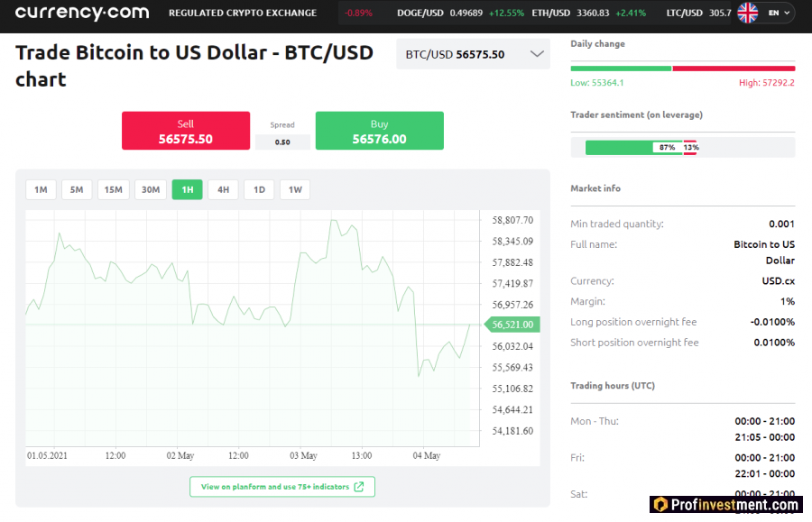
Task: Click the Daily change low-high bar
Action: tap(683, 69)
